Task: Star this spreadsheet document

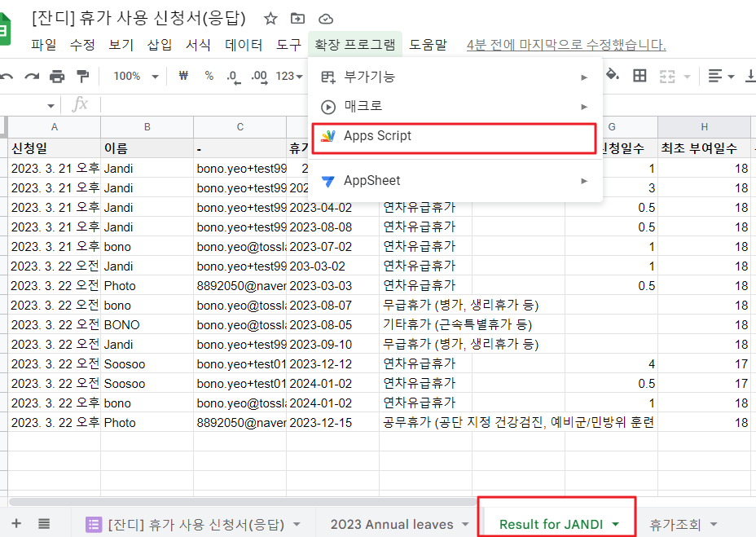Action: coord(271,19)
